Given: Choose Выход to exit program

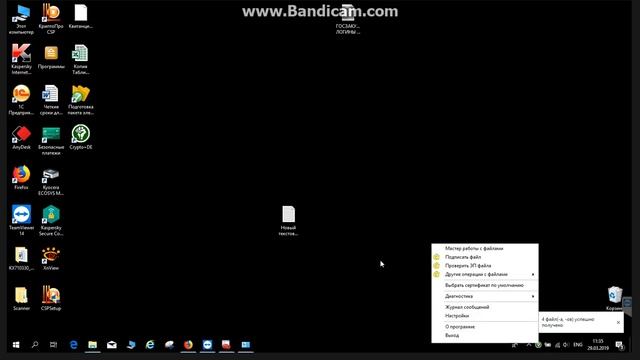Looking at the screenshot, I should tap(485, 335).
